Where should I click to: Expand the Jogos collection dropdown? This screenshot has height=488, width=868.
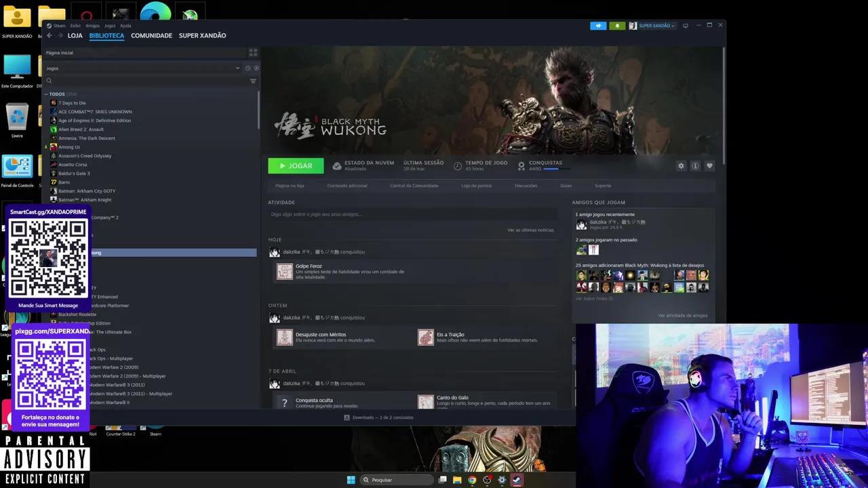coord(237,68)
